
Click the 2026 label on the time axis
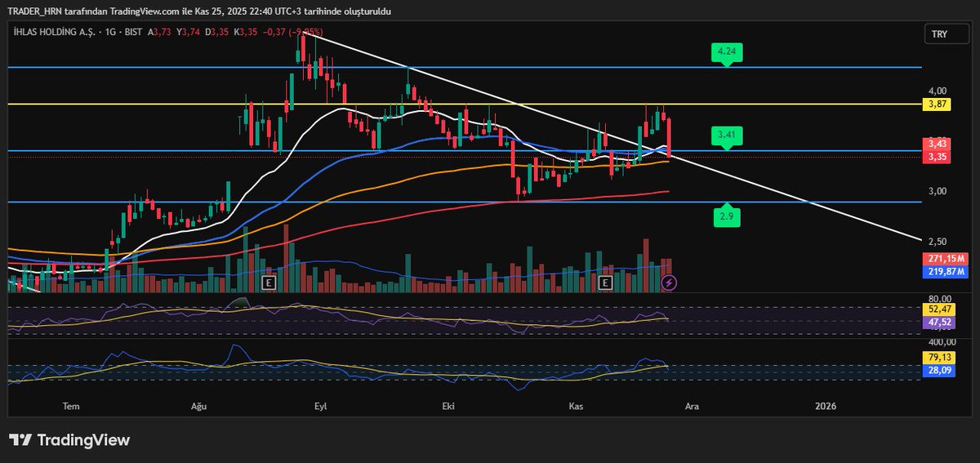click(826, 405)
